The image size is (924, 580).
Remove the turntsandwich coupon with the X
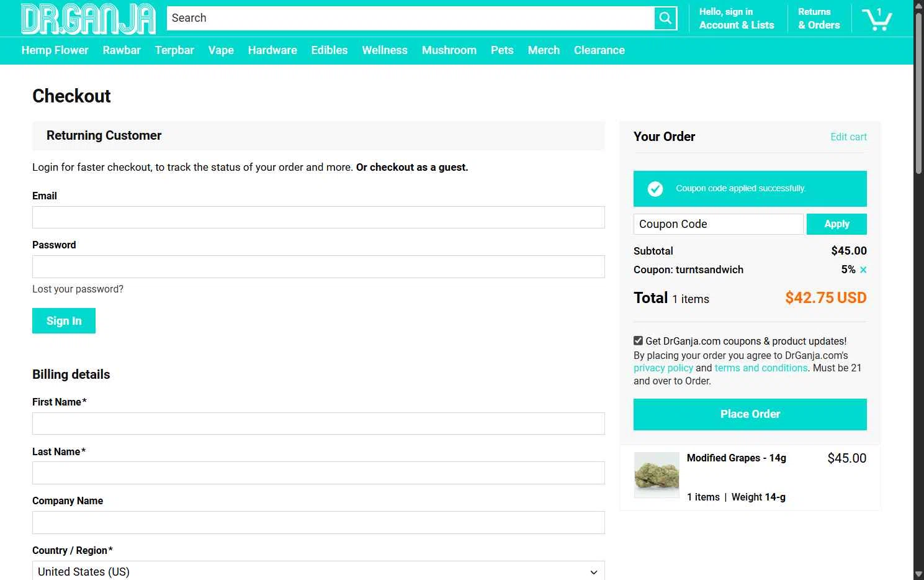863,270
